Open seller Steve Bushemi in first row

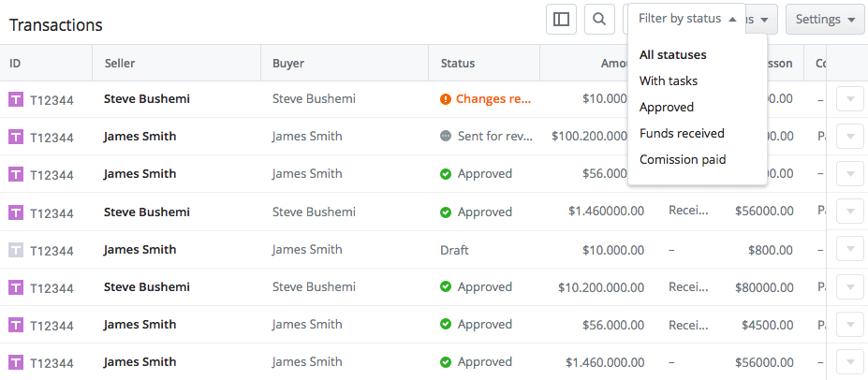tap(146, 98)
